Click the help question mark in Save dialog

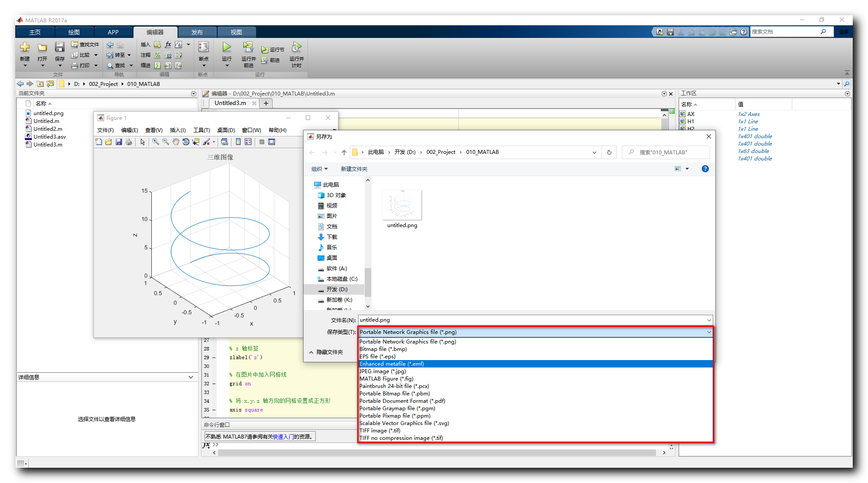705,169
